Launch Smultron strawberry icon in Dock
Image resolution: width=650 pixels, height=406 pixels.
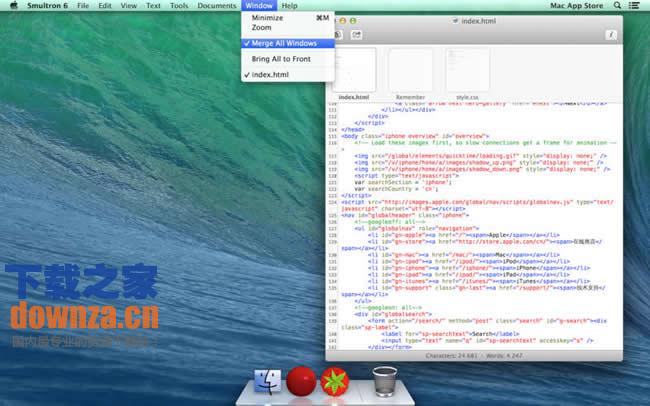pyautogui.click(x=333, y=381)
